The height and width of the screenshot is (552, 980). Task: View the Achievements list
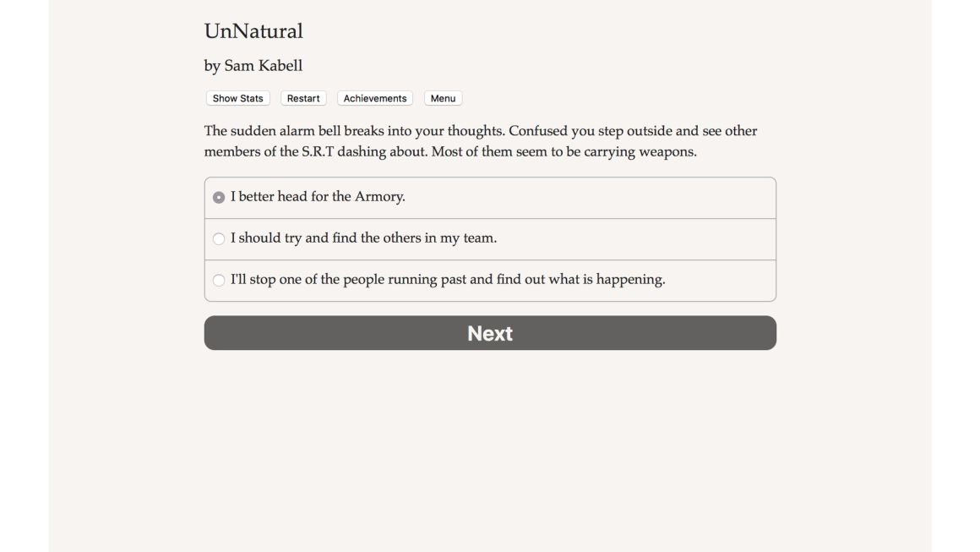point(375,98)
